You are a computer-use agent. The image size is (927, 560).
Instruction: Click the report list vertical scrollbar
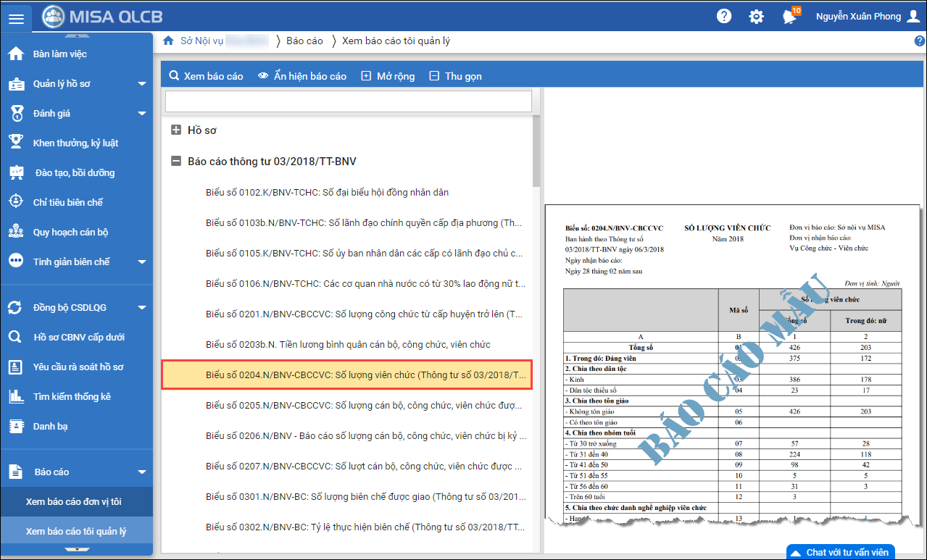(x=536, y=152)
